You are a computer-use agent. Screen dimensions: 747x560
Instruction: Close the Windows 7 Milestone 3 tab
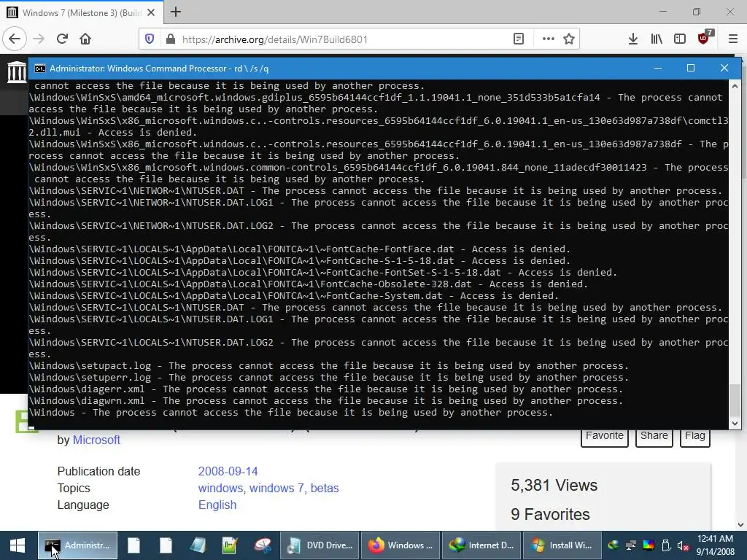point(151,12)
